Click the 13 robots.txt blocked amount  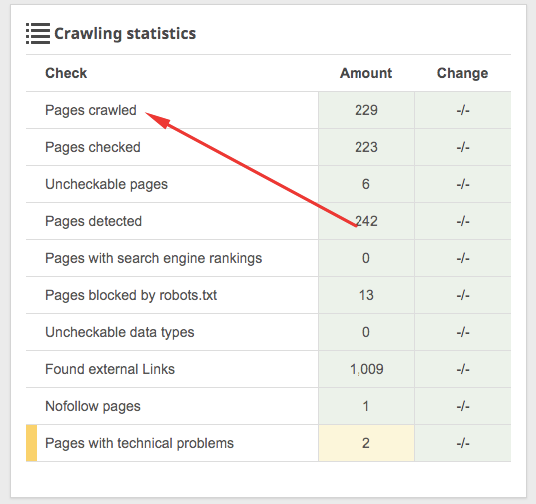[x=366, y=295]
